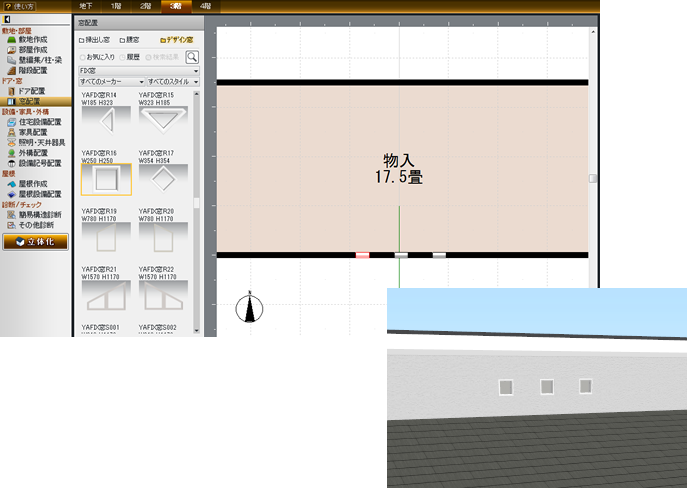Open the 外構配置 exterior placement tool
Screen dimensions: 687x488
tap(28, 153)
